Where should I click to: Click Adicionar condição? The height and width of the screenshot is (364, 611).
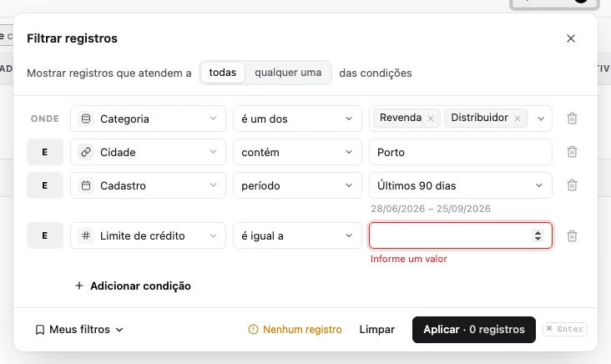133,286
